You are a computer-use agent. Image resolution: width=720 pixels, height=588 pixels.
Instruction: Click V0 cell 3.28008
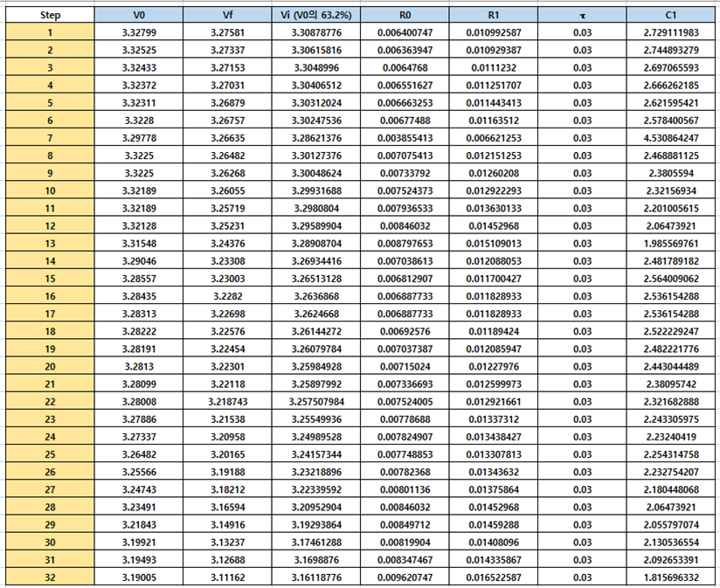[139, 402]
